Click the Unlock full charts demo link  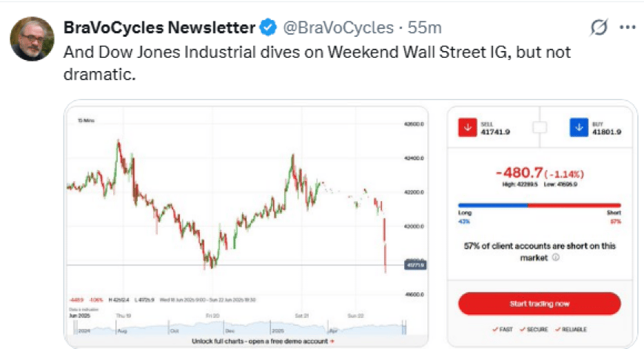[x=263, y=341]
